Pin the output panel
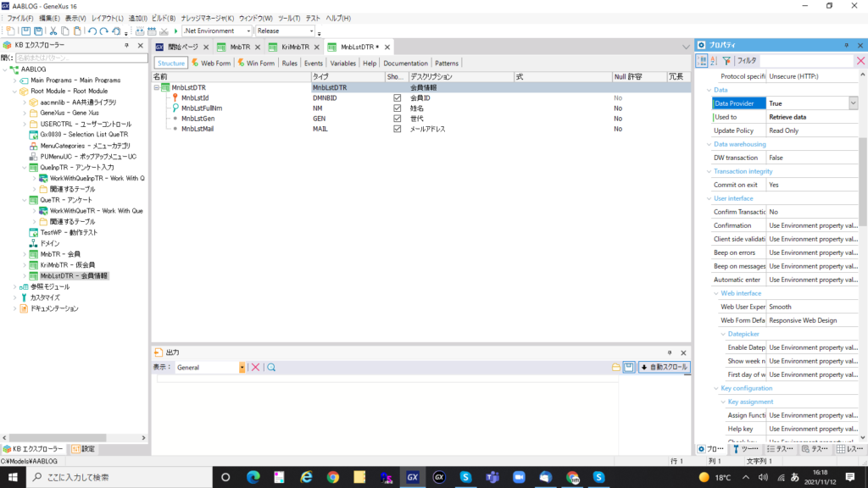Image resolution: width=868 pixels, height=488 pixels. (x=670, y=353)
